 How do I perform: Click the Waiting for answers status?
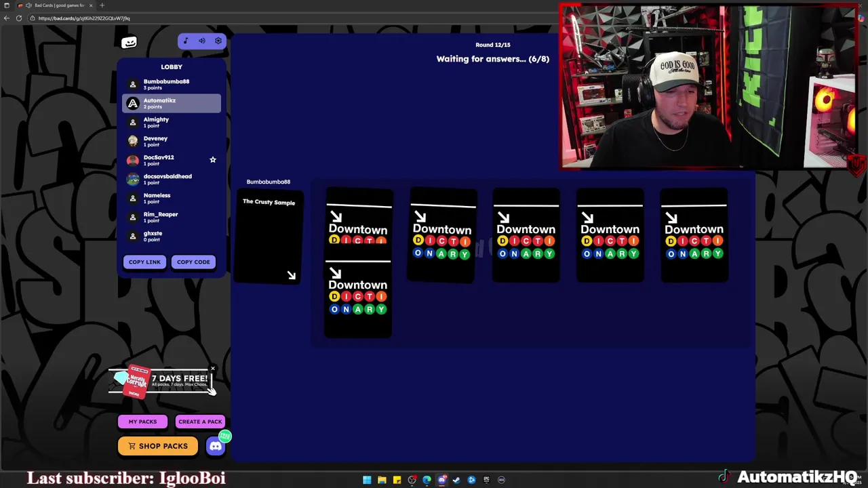click(x=493, y=59)
